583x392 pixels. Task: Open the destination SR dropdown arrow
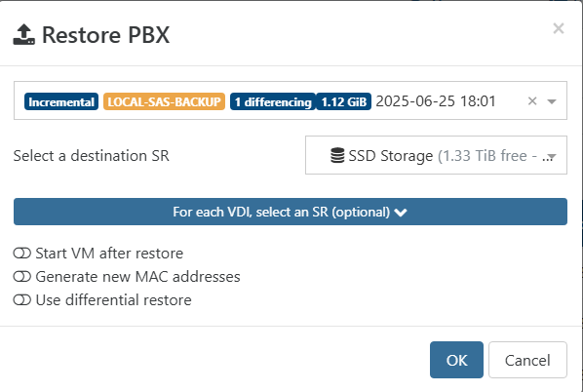point(552,157)
